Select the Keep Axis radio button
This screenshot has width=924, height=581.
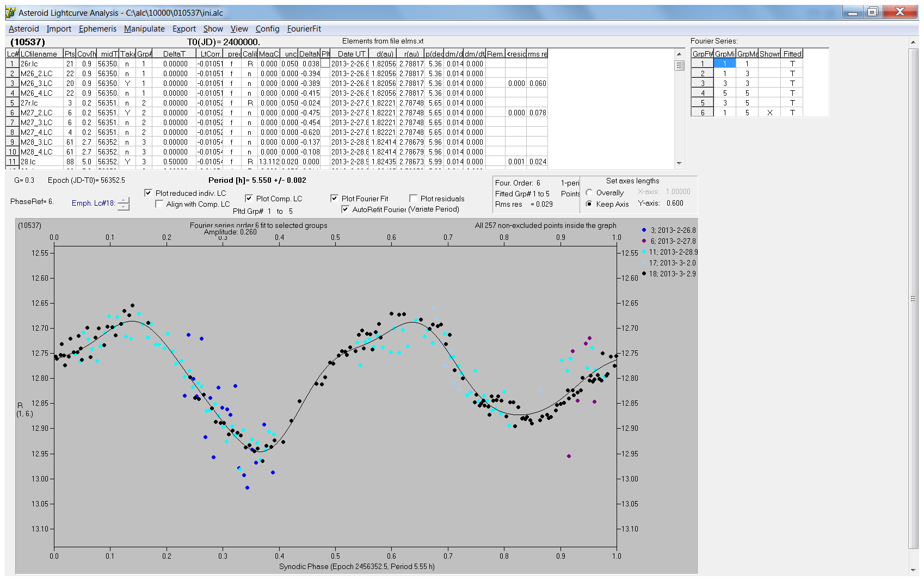(x=589, y=204)
